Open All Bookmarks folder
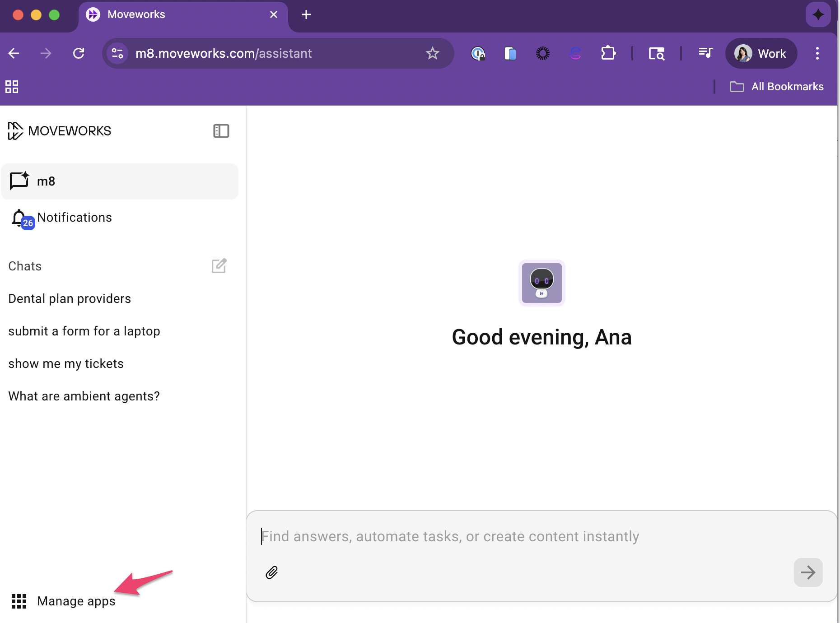The width and height of the screenshot is (840, 623). [777, 87]
